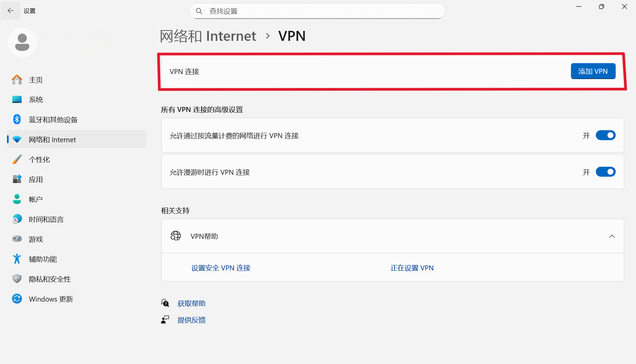Click the Privacy shield icon
Image resolution: width=636 pixels, height=364 pixels.
17,279
